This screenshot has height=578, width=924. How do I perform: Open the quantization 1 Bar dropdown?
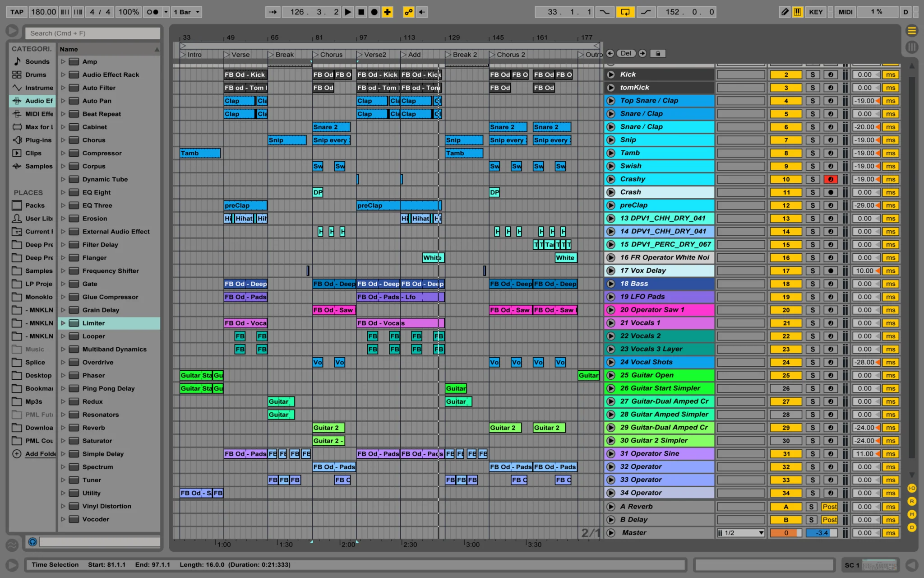(x=186, y=12)
